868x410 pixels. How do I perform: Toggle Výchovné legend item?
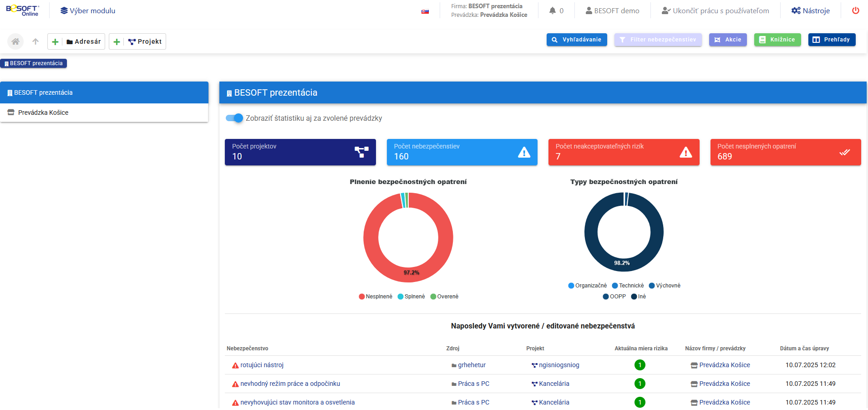tap(665, 286)
